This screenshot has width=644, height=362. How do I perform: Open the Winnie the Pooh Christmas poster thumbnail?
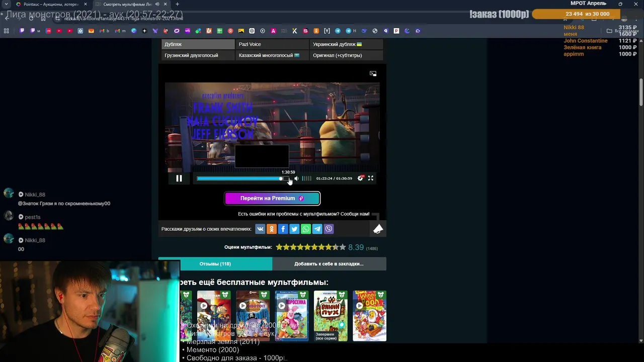pyautogui.click(x=369, y=316)
